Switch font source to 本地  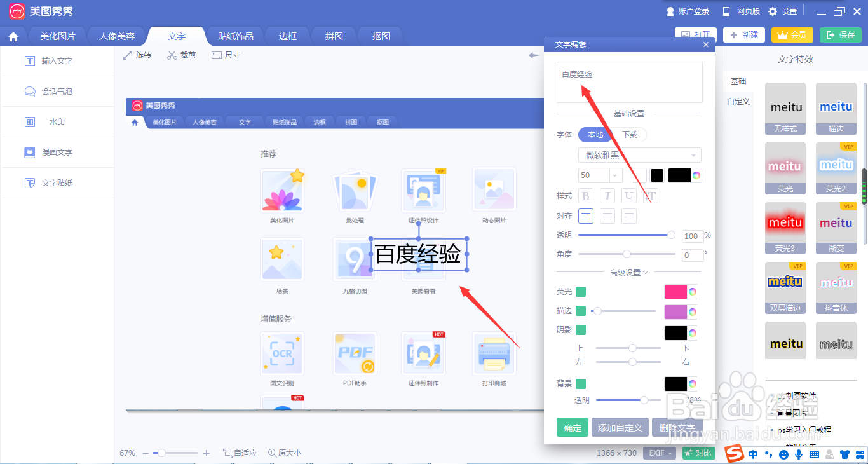[595, 135]
